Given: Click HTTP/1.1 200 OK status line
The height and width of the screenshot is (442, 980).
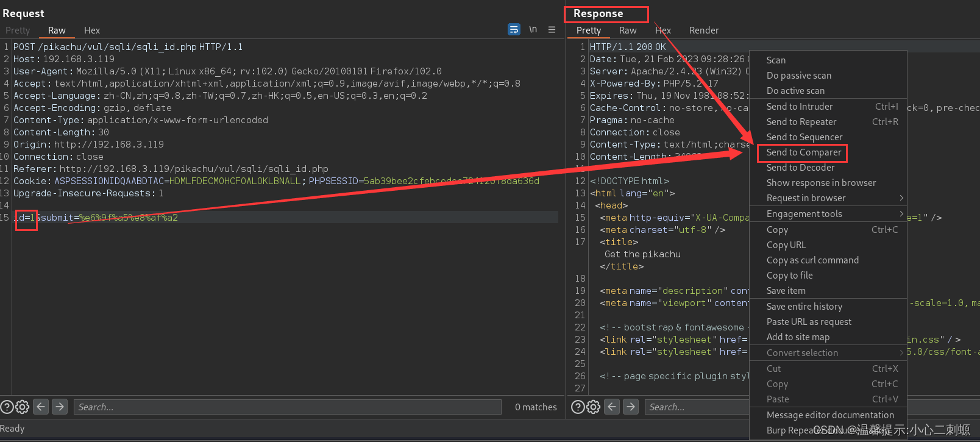Looking at the screenshot, I should pos(628,47).
